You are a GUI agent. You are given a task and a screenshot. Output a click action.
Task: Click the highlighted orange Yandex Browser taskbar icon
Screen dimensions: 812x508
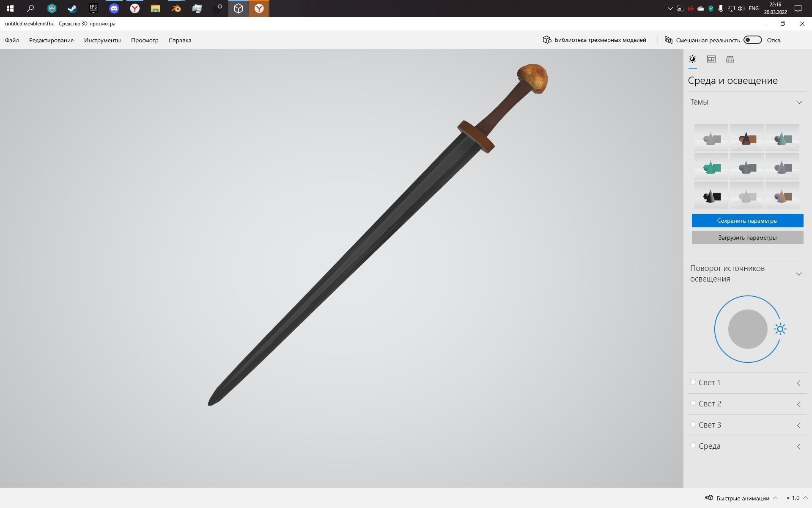[259, 8]
